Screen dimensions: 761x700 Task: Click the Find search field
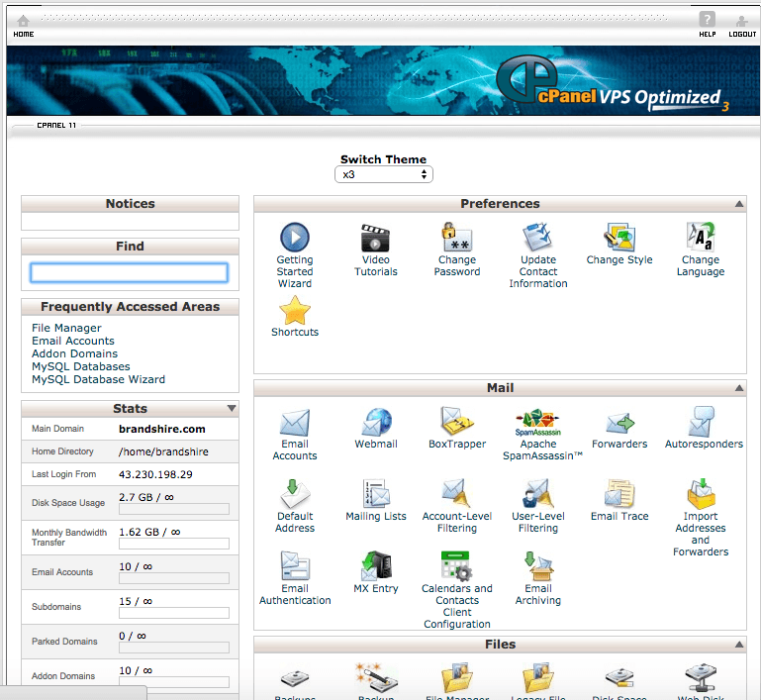click(x=129, y=273)
